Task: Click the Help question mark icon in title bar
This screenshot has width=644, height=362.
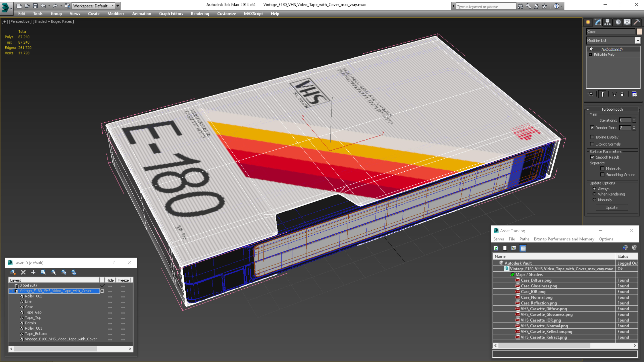Action: 556,6
